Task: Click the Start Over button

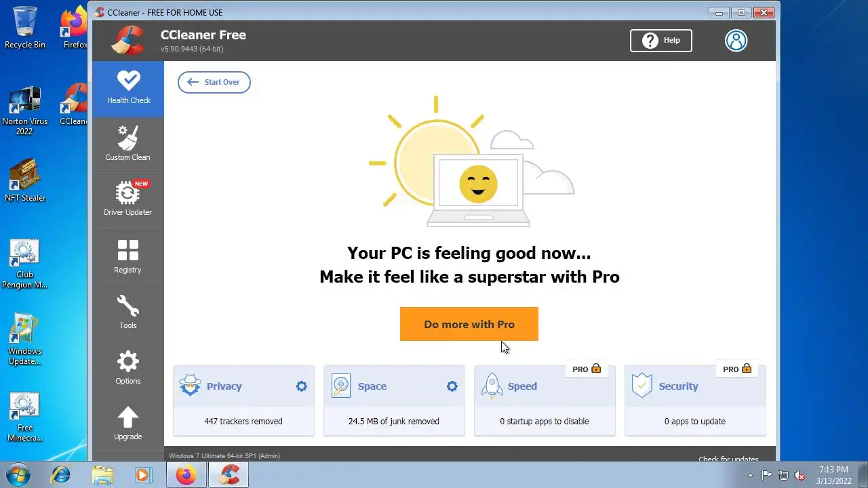Action: (214, 82)
